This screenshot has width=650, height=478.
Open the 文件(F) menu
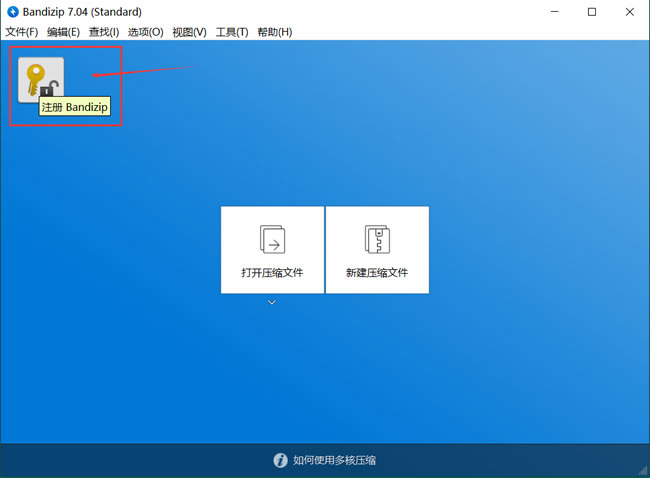point(22,32)
